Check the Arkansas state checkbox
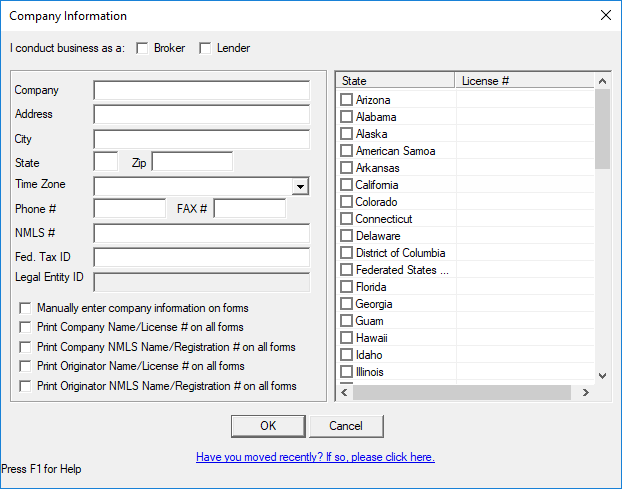Viewport: 622px width, 489px height. [346, 168]
